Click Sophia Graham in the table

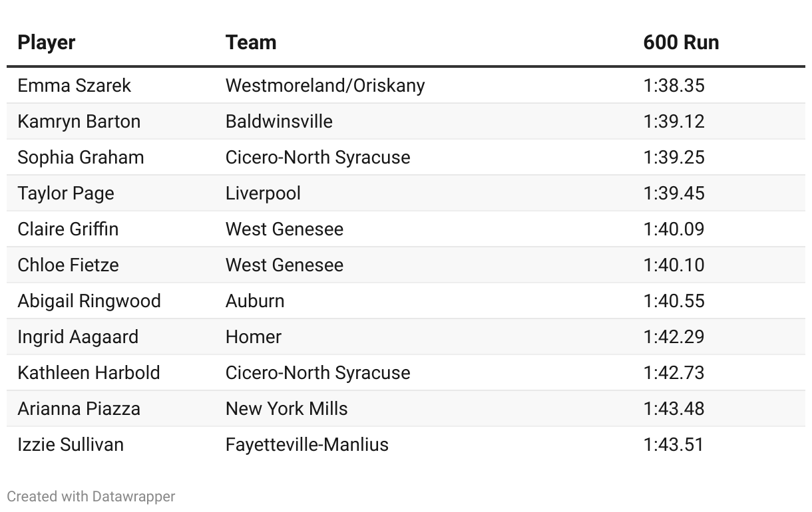click(x=81, y=158)
